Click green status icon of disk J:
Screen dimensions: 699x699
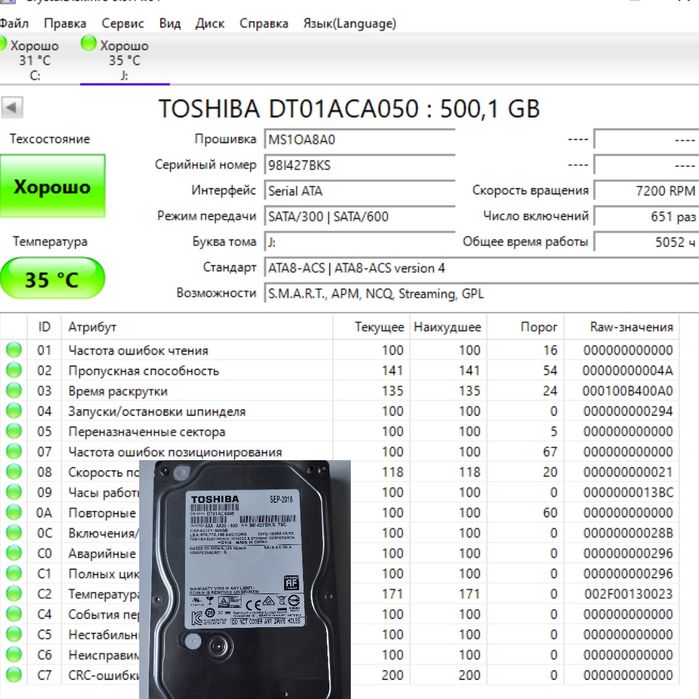88,44
